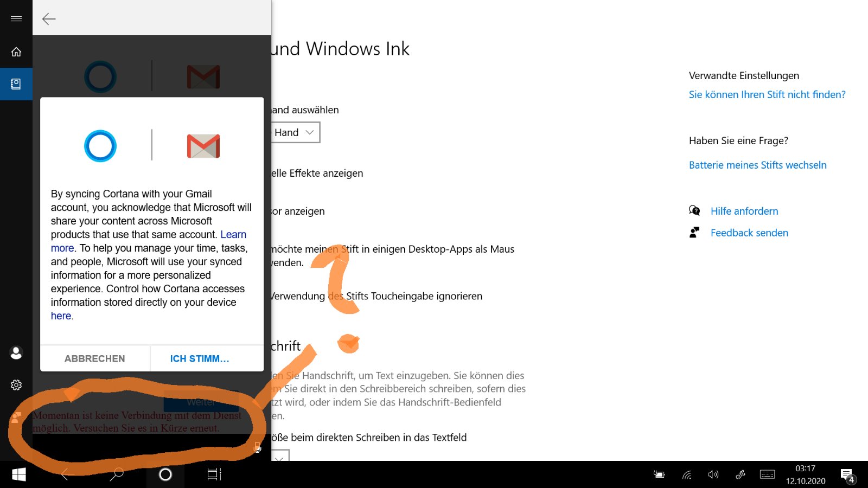This screenshot has width=868, height=488.
Task: Open Cortana account profile icon
Action: [x=16, y=352]
